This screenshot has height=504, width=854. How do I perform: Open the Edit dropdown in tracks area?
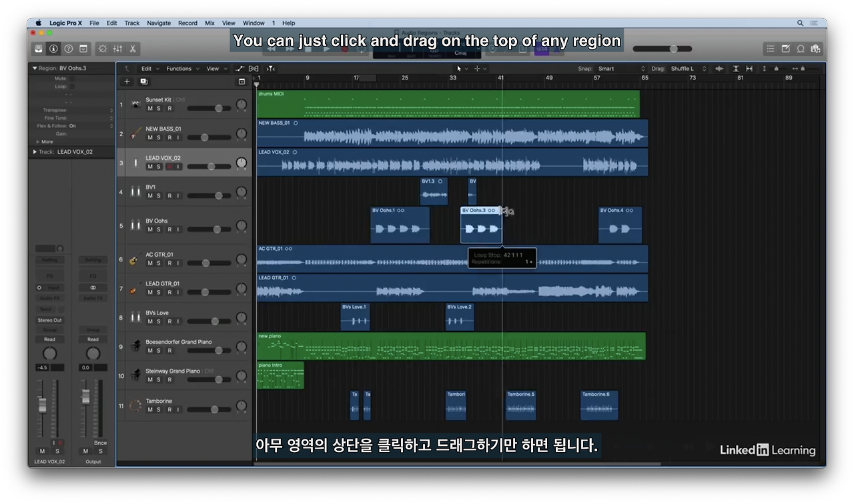click(149, 69)
